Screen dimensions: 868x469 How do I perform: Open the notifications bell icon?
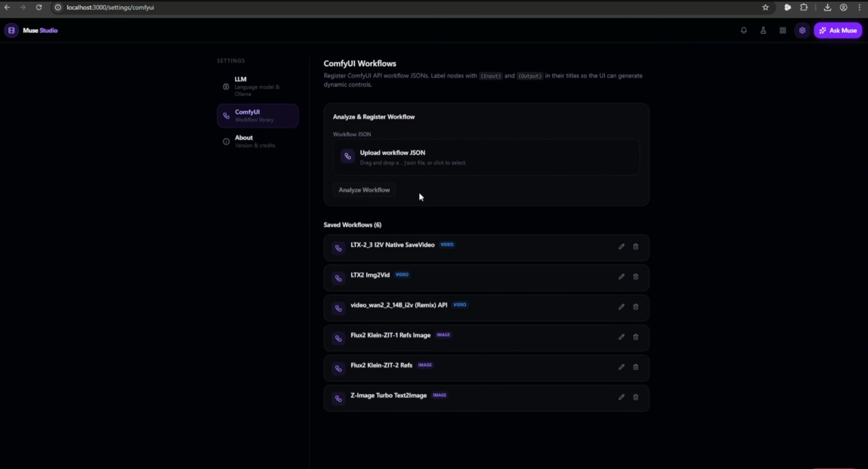[x=743, y=31]
